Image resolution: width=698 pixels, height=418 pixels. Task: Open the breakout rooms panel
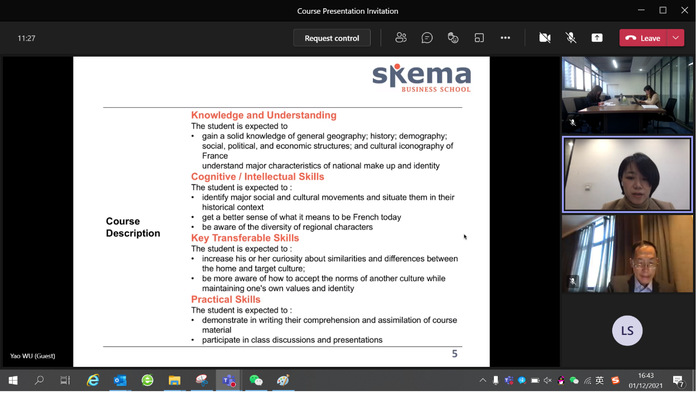click(x=479, y=38)
